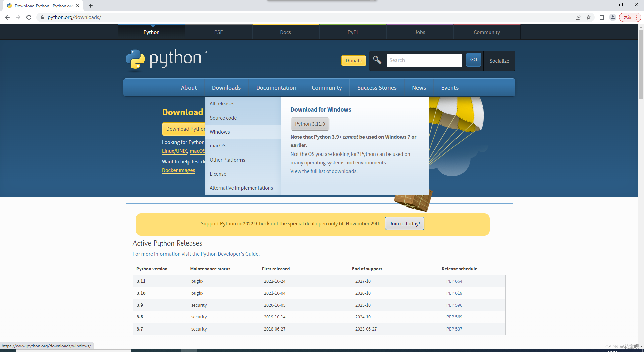Image resolution: width=644 pixels, height=352 pixels.
Task: Click the Python 3.11.0 download button
Action: click(310, 124)
